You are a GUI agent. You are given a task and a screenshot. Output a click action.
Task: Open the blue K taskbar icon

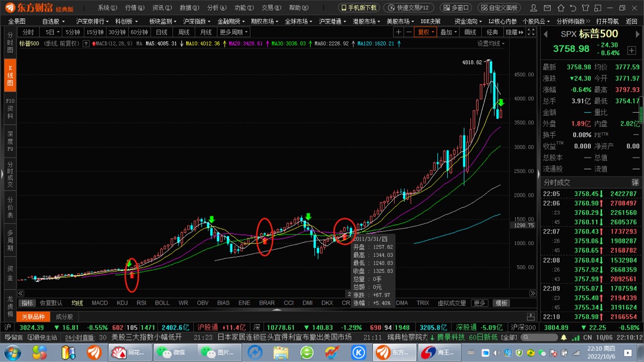[x=359, y=353]
